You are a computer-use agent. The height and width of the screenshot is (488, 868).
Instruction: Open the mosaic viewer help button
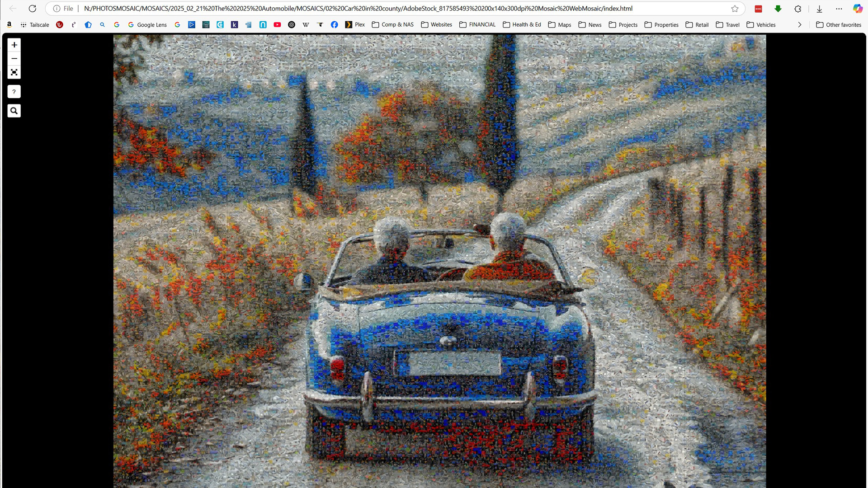pos(14,92)
